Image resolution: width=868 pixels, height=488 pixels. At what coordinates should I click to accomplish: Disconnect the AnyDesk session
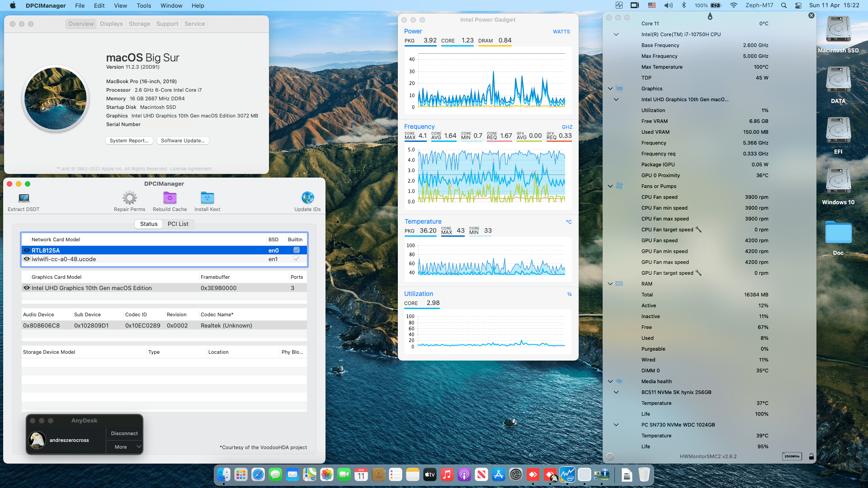(124, 433)
